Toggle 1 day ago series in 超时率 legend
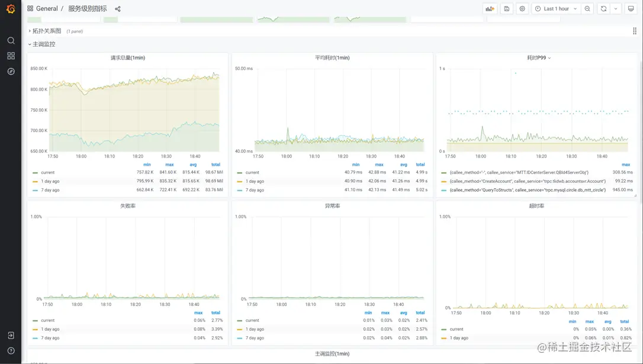 coord(459,338)
